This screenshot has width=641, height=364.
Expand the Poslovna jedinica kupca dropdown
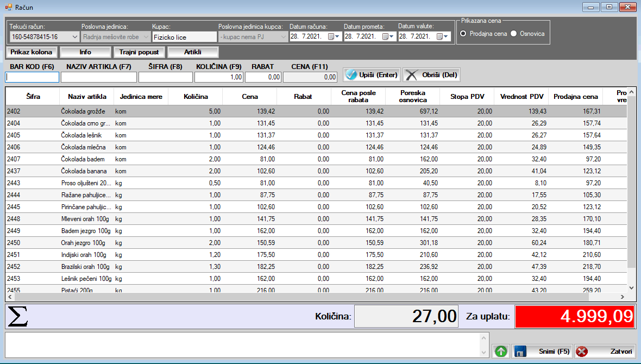(x=282, y=37)
